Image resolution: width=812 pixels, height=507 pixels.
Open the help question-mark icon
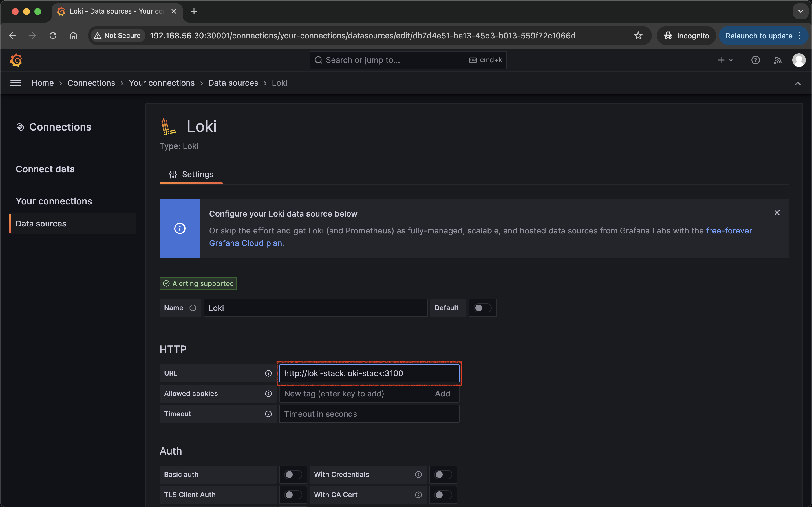coord(755,60)
